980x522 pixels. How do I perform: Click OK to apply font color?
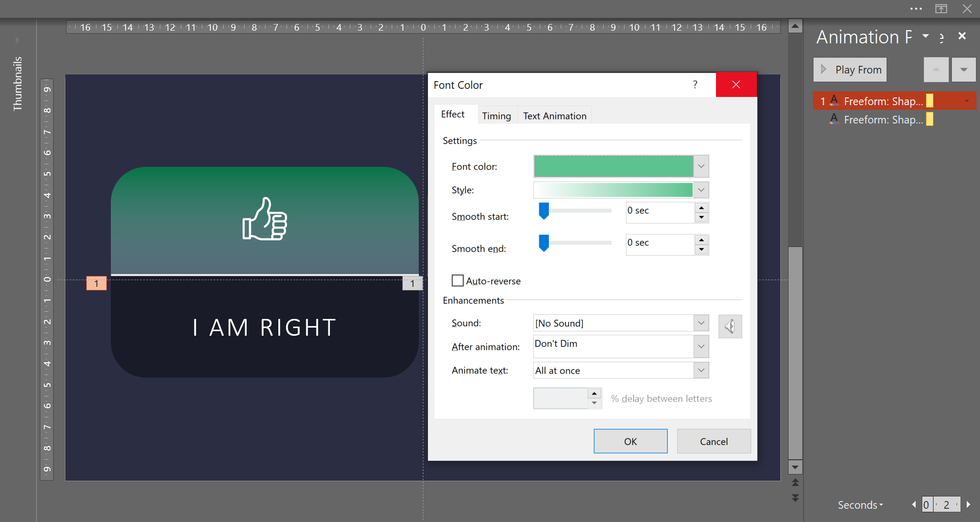point(630,441)
